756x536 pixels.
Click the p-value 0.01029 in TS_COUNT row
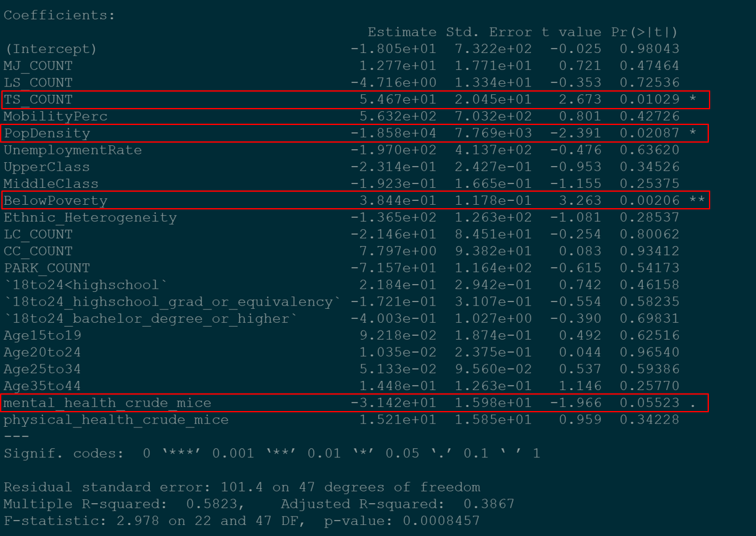pyautogui.click(x=649, y=99)
